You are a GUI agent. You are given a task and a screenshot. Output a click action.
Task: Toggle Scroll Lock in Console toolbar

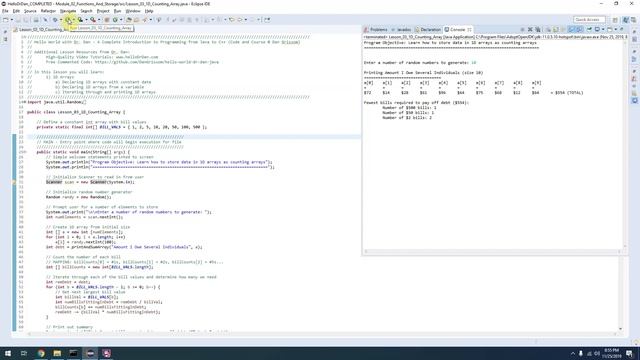point(555,29)
